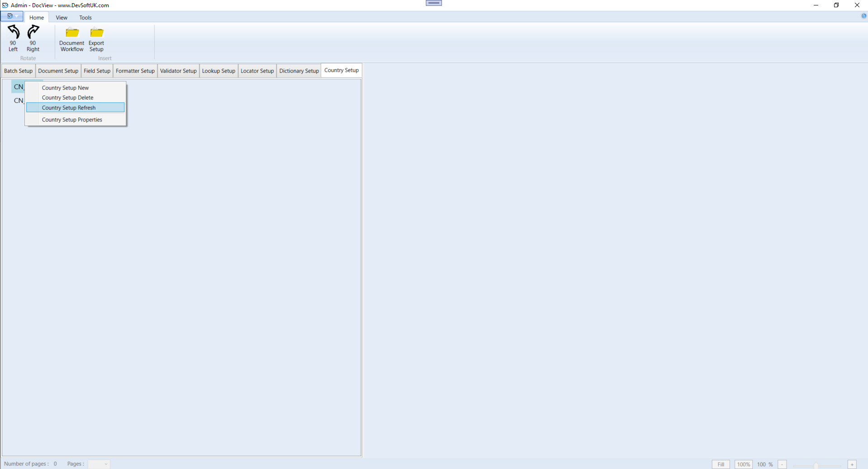Viewport: 868px width, 469px height.
Task: Set zoom to 100% using the button
Action: coord(744,464)
